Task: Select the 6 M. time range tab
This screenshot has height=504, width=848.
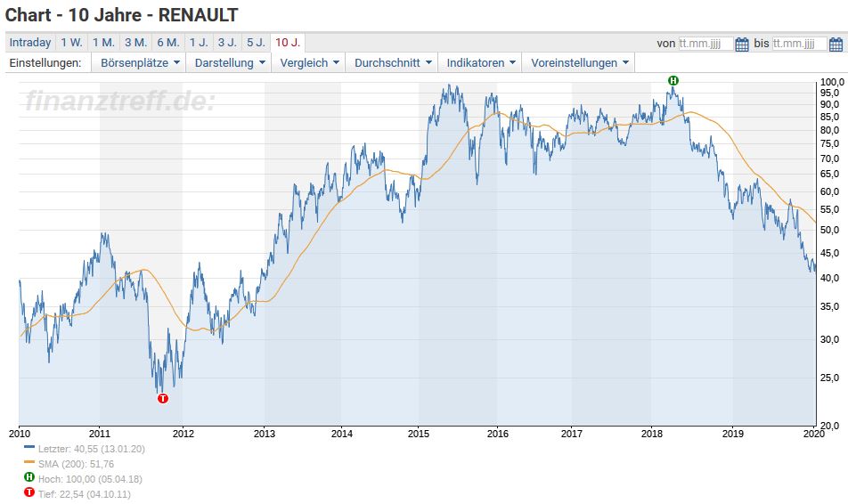Action: coord(168,42)
